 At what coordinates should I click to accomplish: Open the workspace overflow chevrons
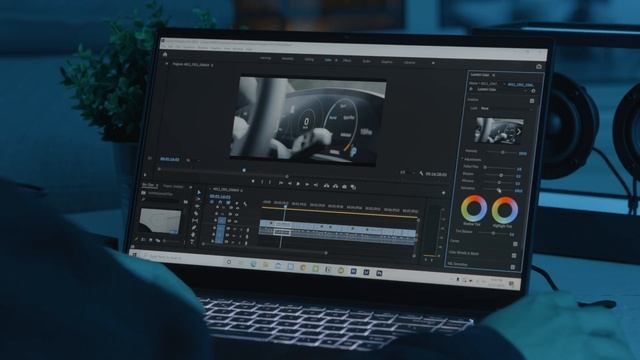click(433, 63)
